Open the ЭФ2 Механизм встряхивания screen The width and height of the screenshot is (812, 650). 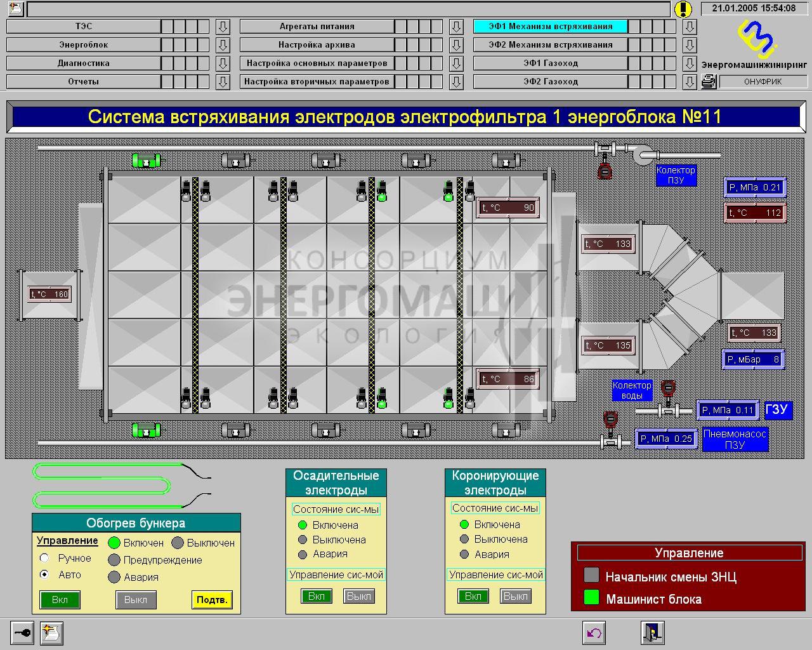pyautogui.click(x=550, y=45)
